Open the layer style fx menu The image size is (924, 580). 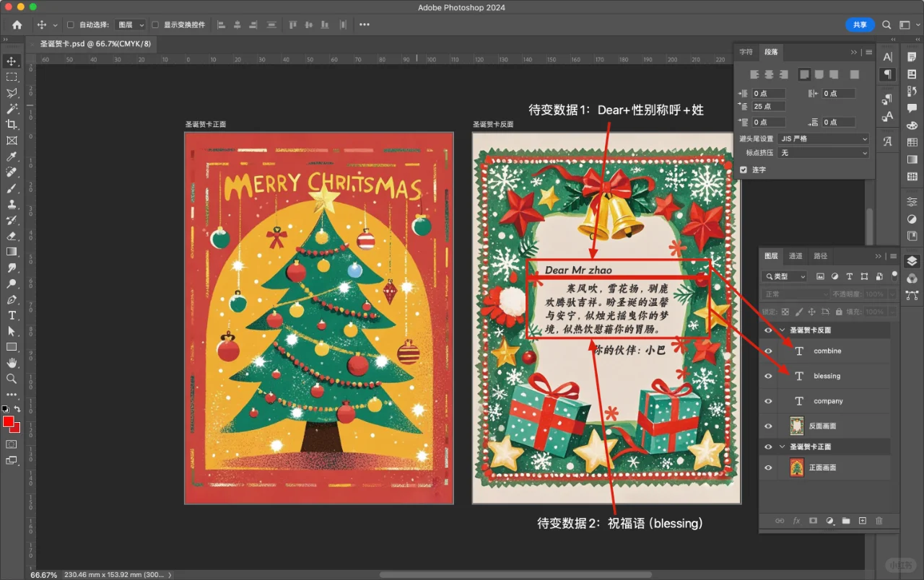[797, 521]
